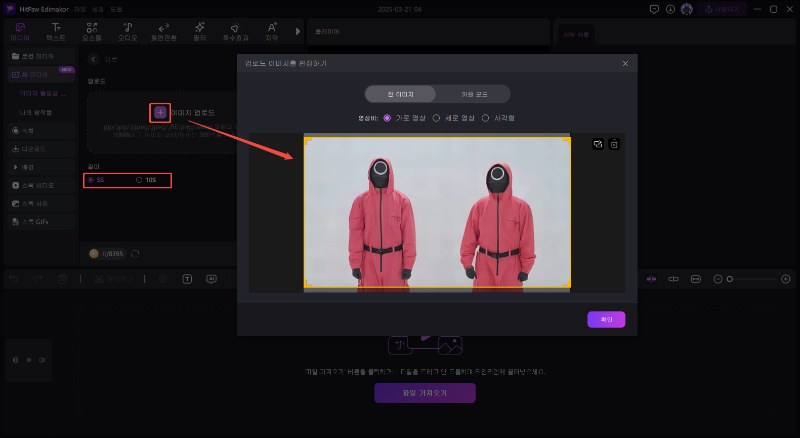Image resolution: width=800 pixels, height=438 pixels.
Task: Click the coin credits balance 0/8395
Action: tap(107, 254)
